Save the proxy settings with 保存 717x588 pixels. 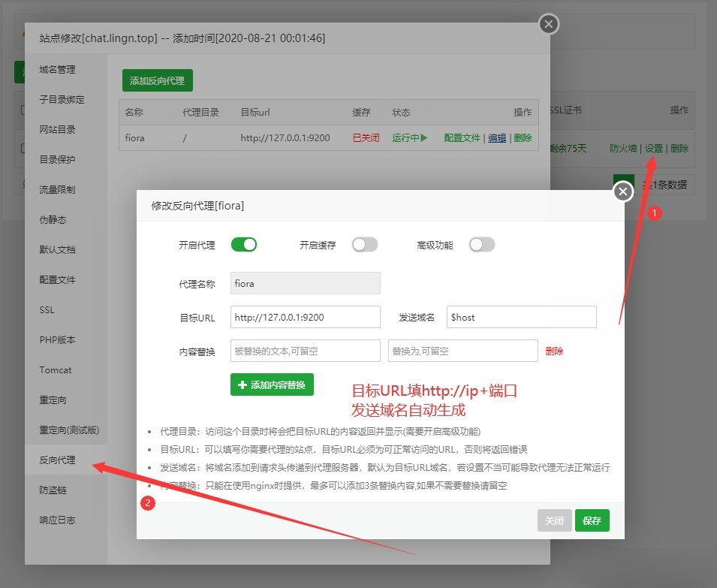tap(592, 520)
